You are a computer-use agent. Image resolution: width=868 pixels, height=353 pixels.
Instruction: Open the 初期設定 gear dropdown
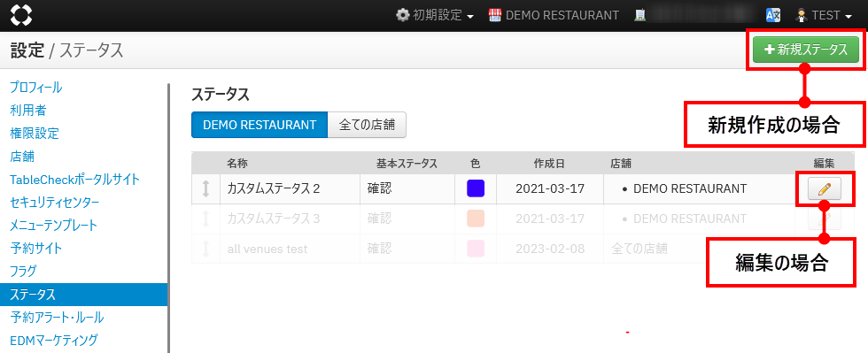point(435,16)
